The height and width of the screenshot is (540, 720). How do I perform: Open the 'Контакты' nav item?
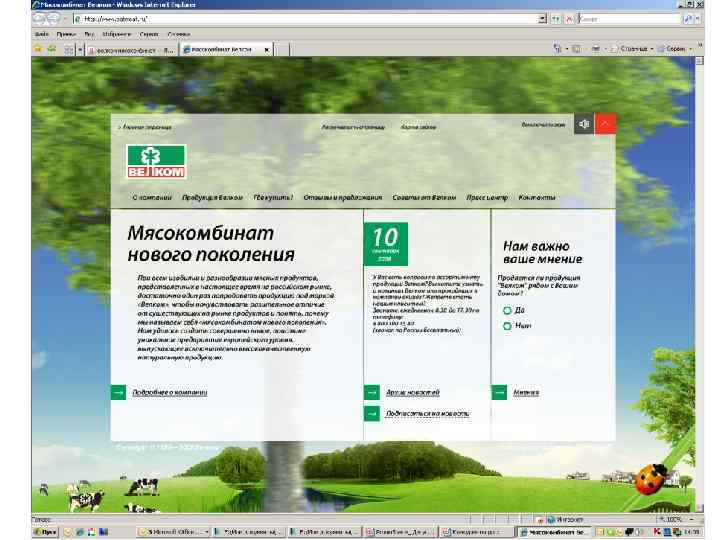pyautogui.click(x=537, y=197)
